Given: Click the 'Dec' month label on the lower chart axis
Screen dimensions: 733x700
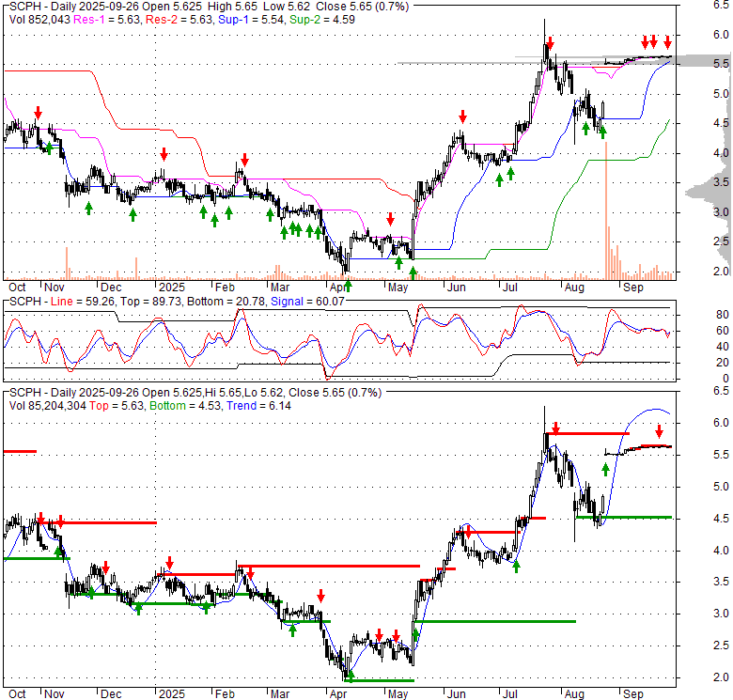Looking at the screenshot, I should [111, 694].
